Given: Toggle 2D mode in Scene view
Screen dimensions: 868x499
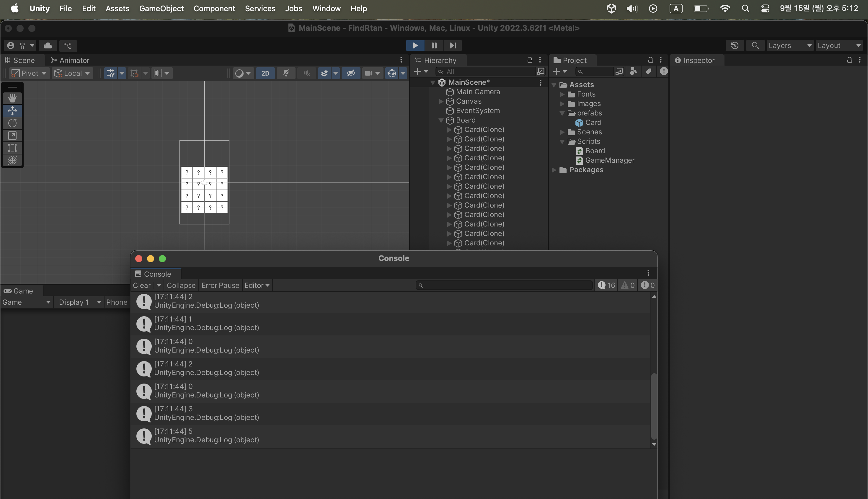Looking at the screenshot, I should (x=265, y=73).
